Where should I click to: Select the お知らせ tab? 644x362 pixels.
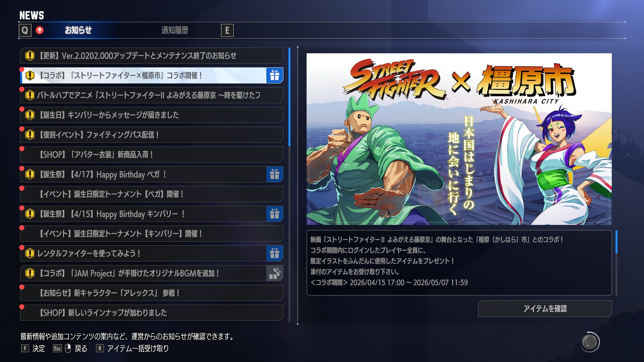pyautogui.click(x=78, y=31)
